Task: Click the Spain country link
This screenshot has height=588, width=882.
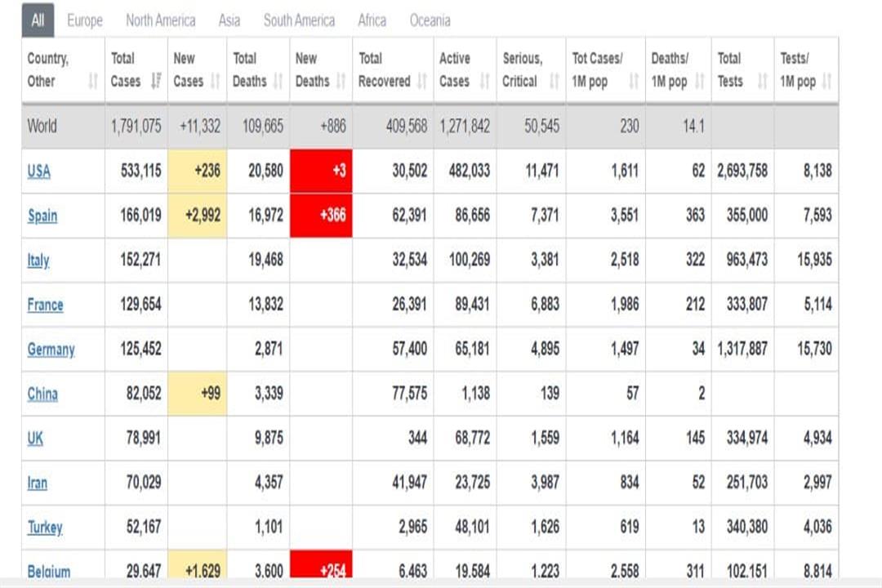Action: (42, 216)
